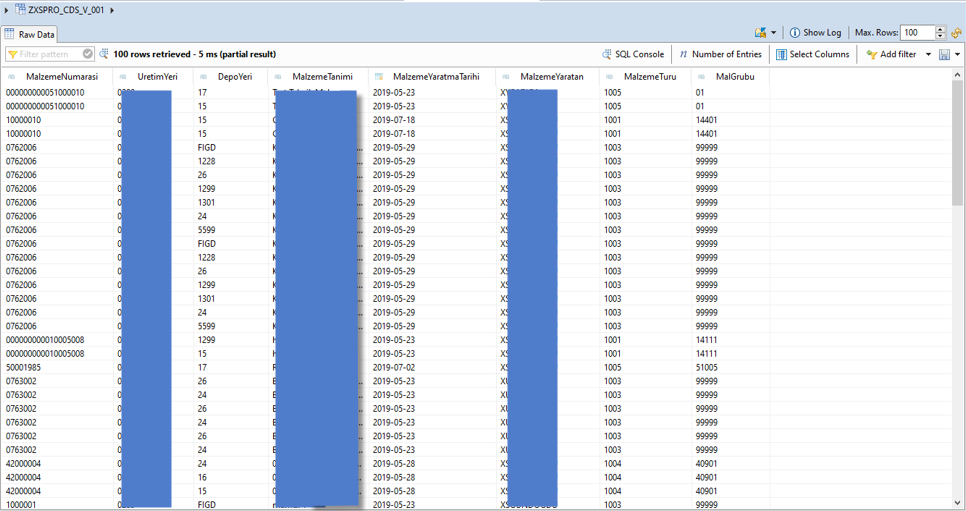Click the MalzemeTuru column header

point(645,77)
